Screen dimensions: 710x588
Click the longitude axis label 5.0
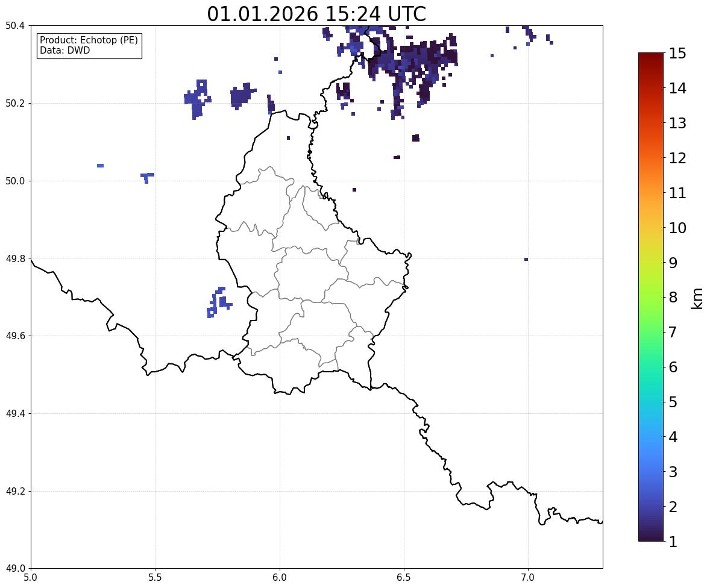pos(31,578)
